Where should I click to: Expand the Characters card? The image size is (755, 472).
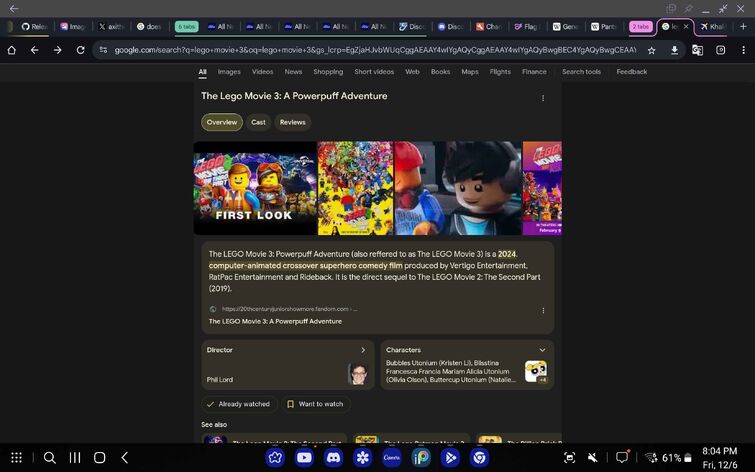[x=542, y=350]
